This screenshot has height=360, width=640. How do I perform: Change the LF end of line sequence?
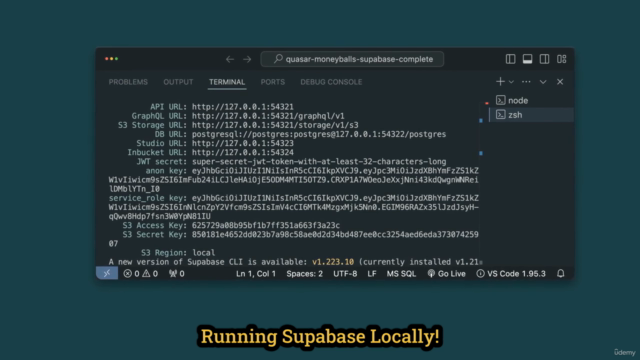(371, 273)
